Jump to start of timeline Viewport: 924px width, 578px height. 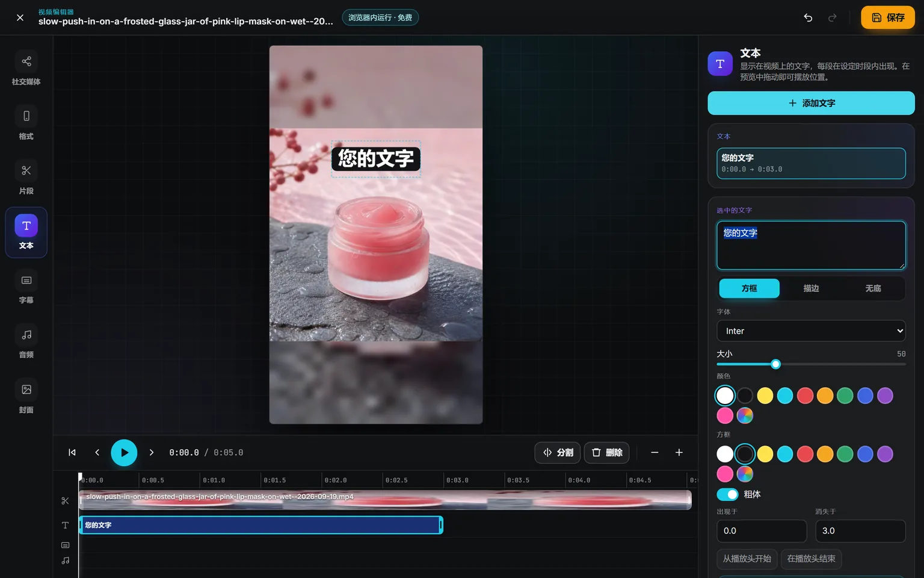[x=72, y=453]
